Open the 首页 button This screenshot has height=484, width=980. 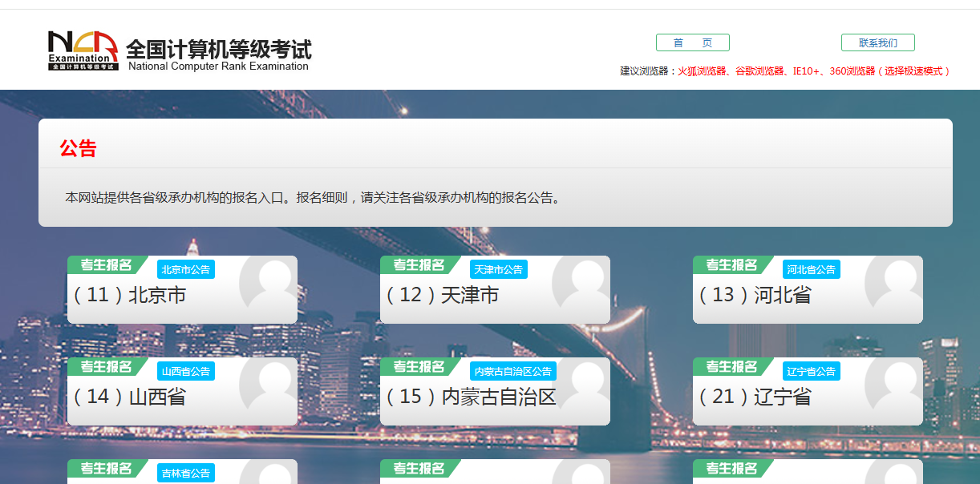[x=692, y=42]
